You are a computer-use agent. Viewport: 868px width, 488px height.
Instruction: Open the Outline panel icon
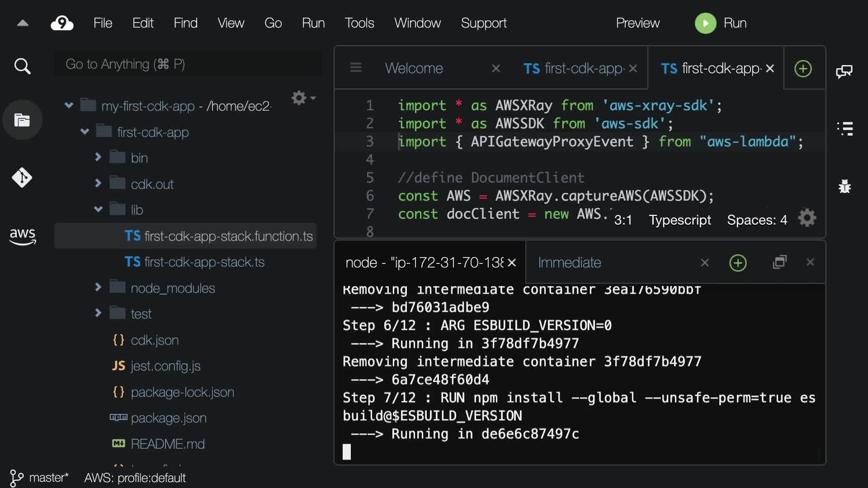tap(844, 128)
